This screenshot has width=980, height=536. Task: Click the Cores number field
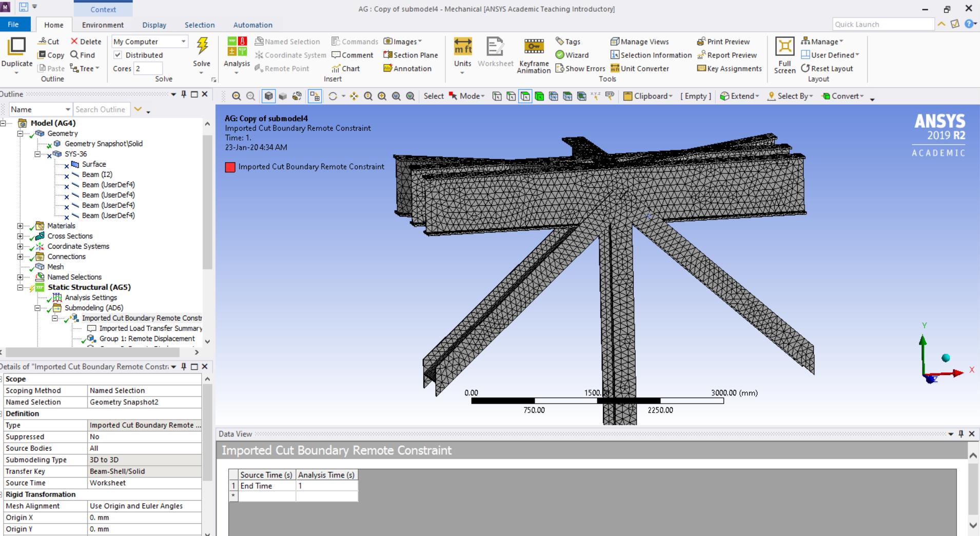(148, 68)
